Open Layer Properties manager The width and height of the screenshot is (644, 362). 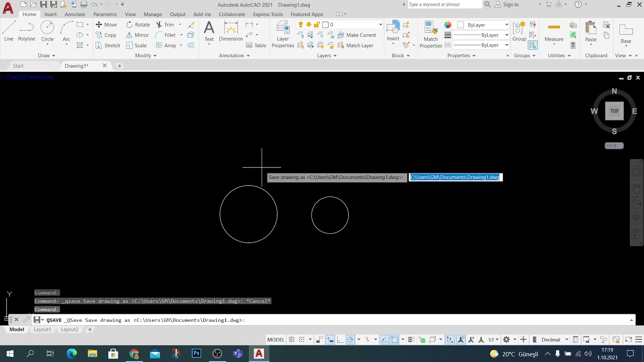[283, 35]
